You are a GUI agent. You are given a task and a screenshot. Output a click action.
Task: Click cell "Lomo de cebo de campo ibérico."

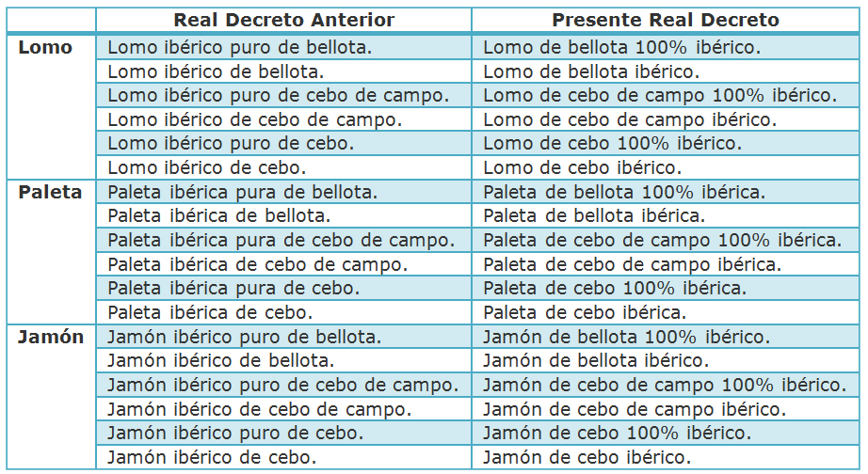click(x=630, y=119)
